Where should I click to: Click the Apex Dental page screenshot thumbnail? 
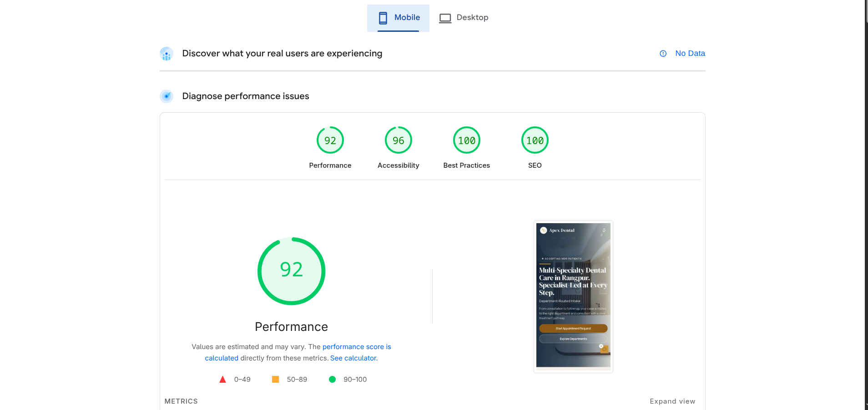(x=573, y=296)
